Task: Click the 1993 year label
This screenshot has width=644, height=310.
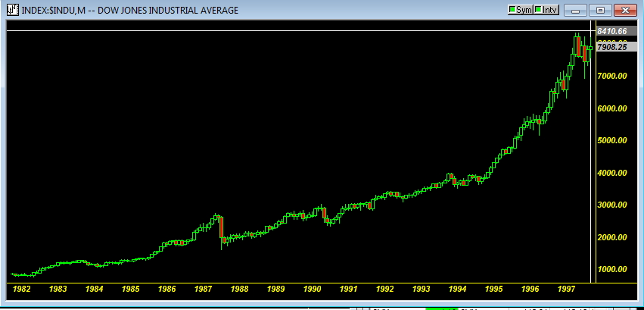Action: tap(421, 289)
